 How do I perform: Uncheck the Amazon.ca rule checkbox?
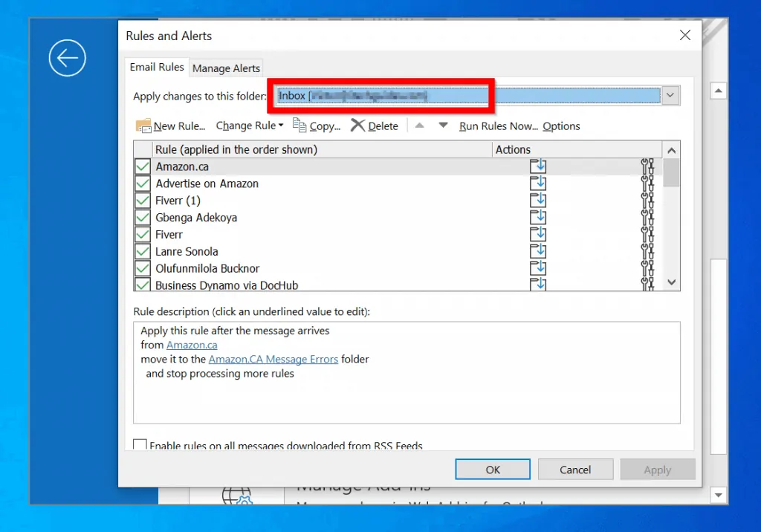click(142, 166)
